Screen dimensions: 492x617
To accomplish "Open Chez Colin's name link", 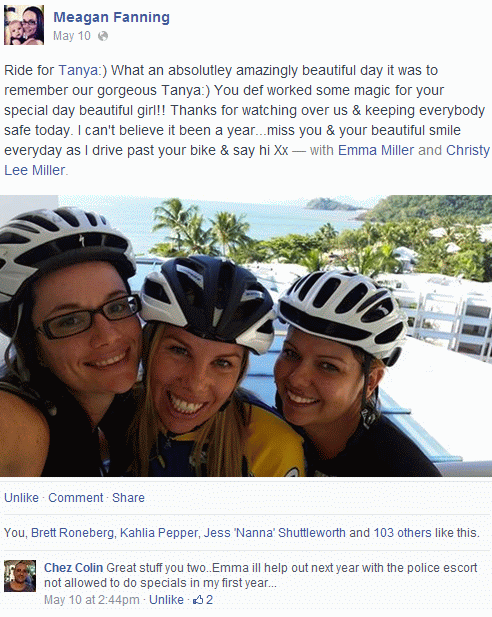I will [x=73, y=568].
